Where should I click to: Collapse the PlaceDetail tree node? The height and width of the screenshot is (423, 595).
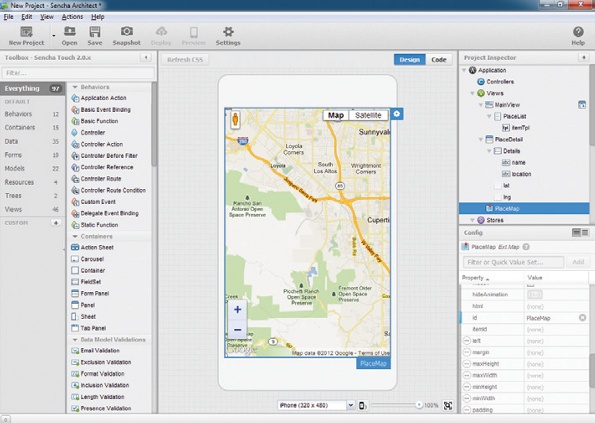click(x=481, y=140)
